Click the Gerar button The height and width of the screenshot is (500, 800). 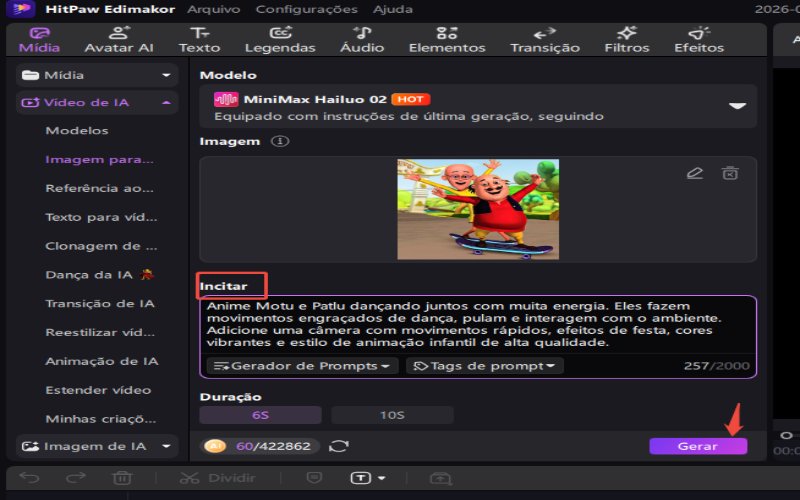tap(698, 446)
